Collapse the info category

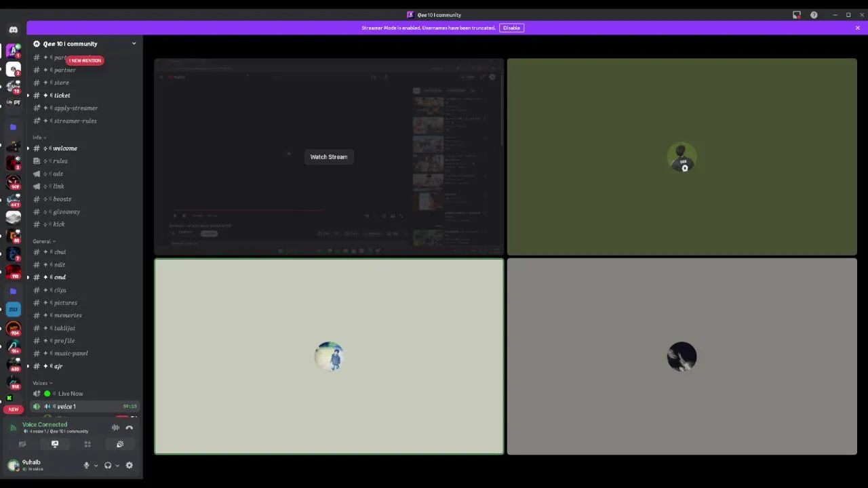pyautogui.click(x=39, y=138)
